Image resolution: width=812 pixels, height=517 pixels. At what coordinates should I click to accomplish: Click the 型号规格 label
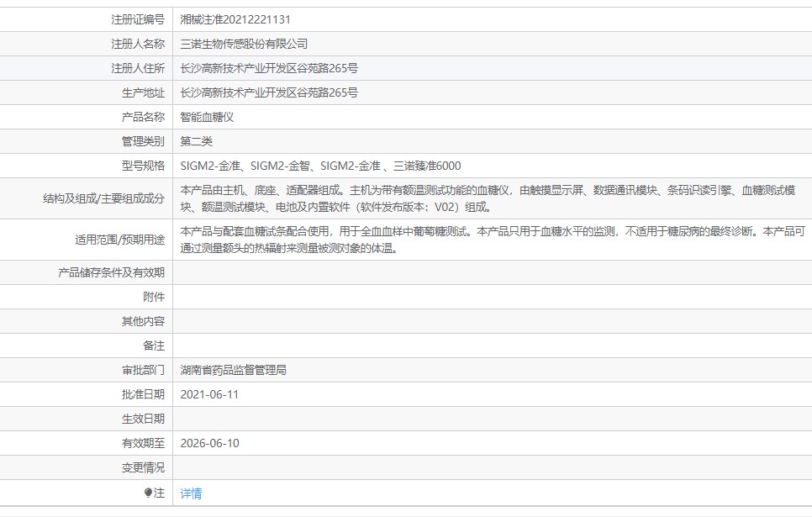pos(143,166)
